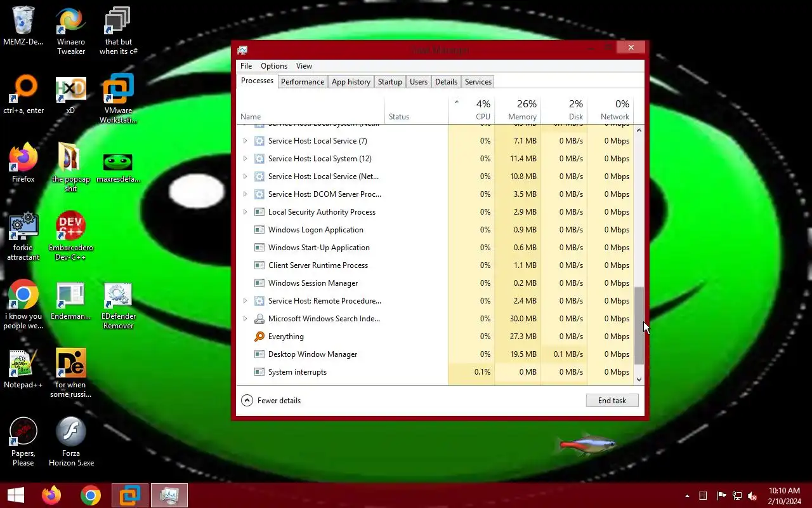Select 'that but when its c#' desktop icon
This screenshot has width=812, height=508.
tap(118, 31)
